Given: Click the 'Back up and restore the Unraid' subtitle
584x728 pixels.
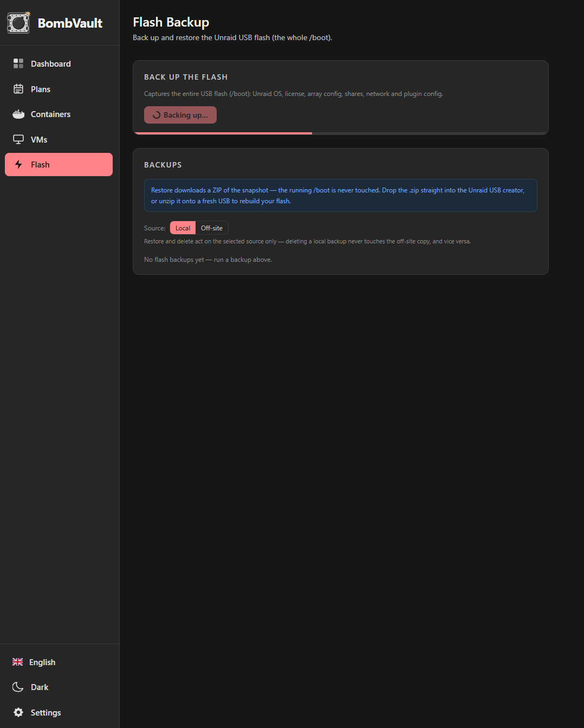Looking at the screenshot, I should pos(232,37).
